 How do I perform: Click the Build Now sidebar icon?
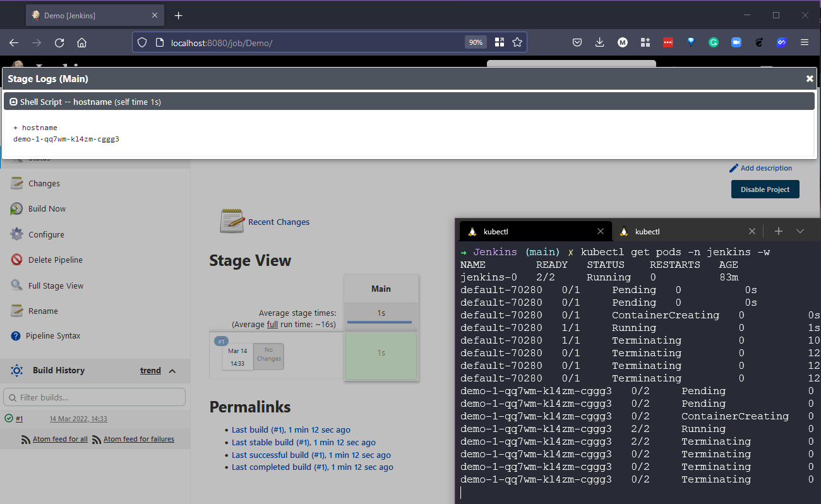pos(16,209)
